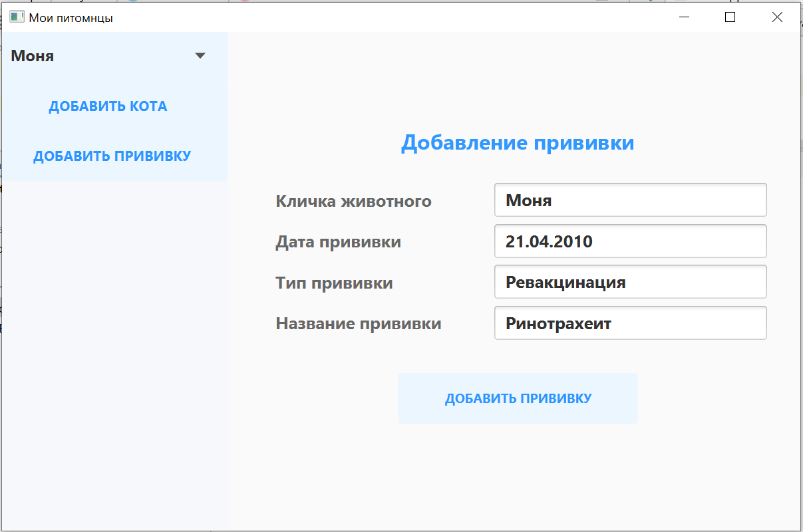Click the Кличка животного label
This screenshot has height=532, width=803.
pyautogui.click(x=354, y=201)
